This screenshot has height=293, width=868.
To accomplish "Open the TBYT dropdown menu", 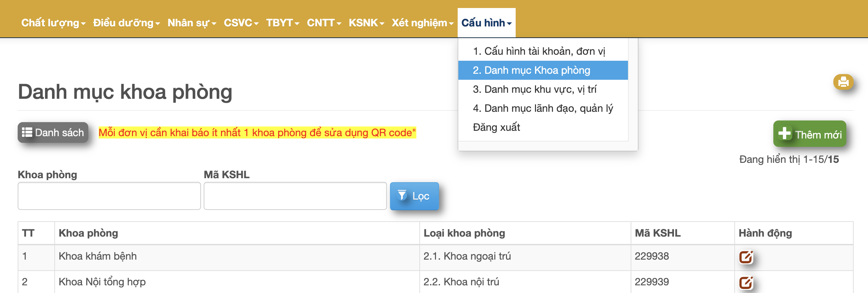I will [x=282, y=23].
